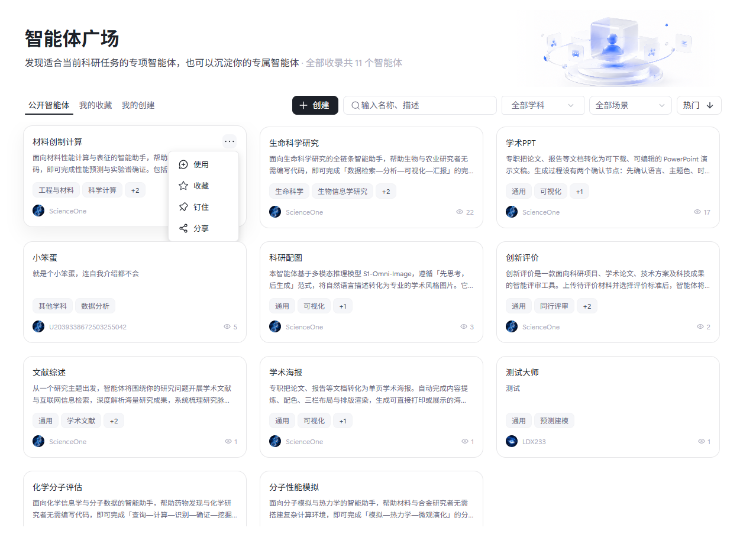Screen dimensions: 756x534
Task: Click the 生物信息学研究 tag
Action: click(343, 191)
